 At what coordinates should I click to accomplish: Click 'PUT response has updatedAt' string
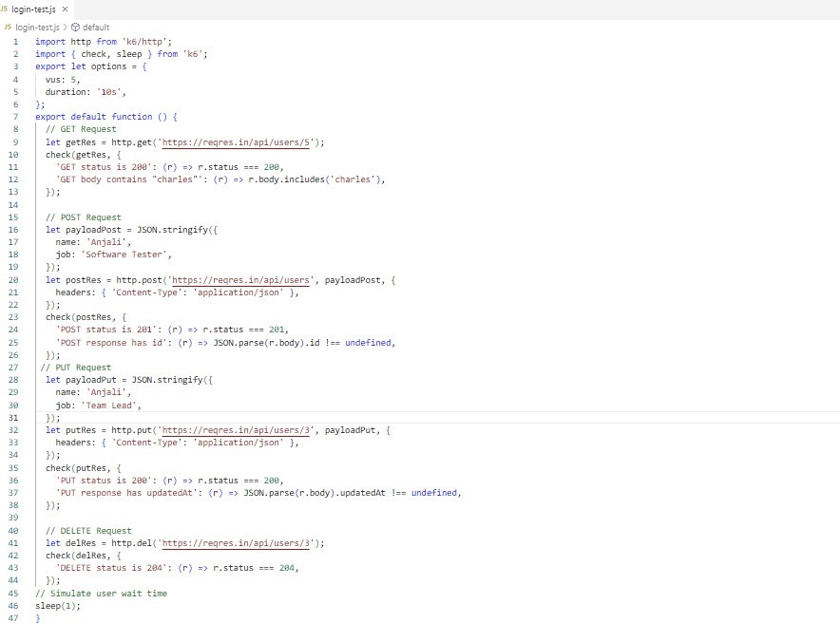[x=126, y=493]
